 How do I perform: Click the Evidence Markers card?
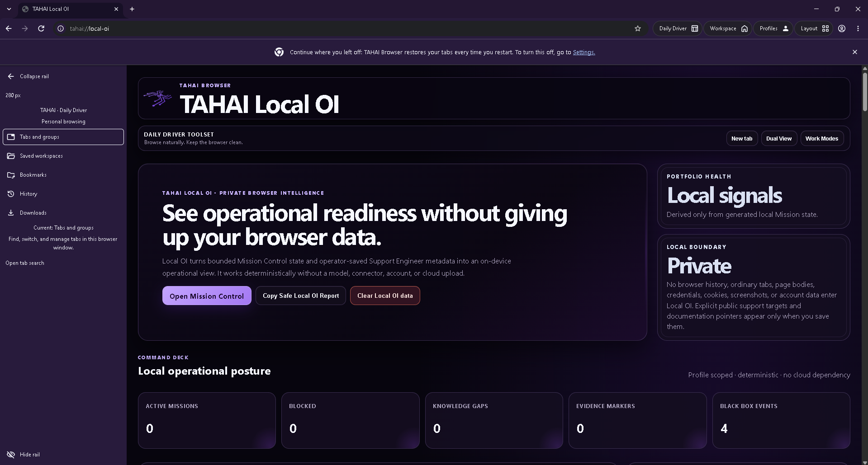click(x=638, y=420)
